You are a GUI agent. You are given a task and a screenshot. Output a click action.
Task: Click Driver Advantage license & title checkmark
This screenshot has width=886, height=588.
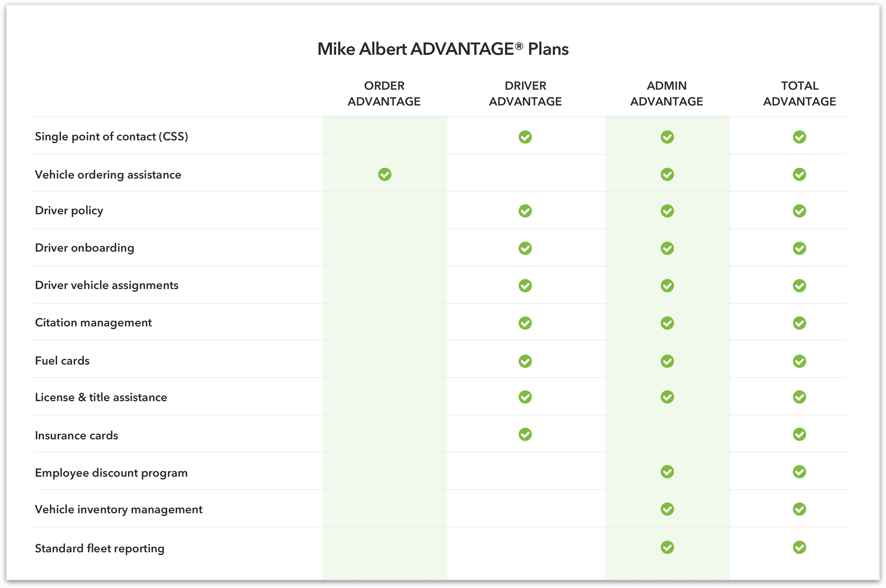pyautogui.click(x=525, y=397)
